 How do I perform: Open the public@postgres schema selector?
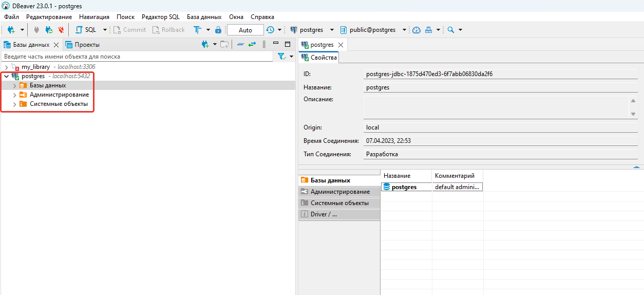tap(373, 30)
